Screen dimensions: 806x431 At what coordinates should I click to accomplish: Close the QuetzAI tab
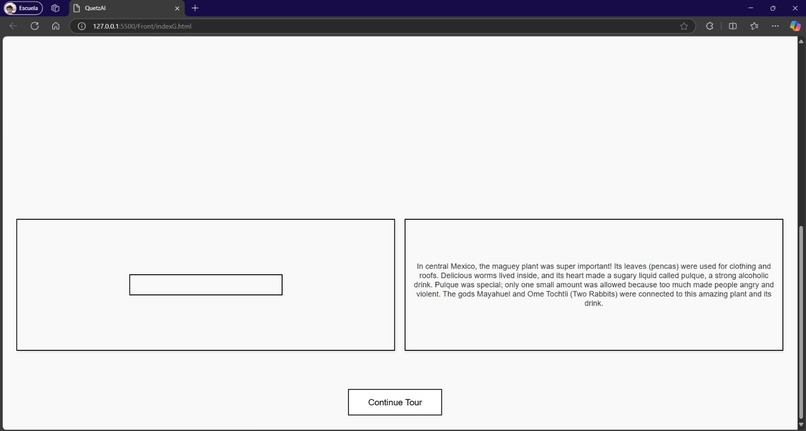(177, 8)
